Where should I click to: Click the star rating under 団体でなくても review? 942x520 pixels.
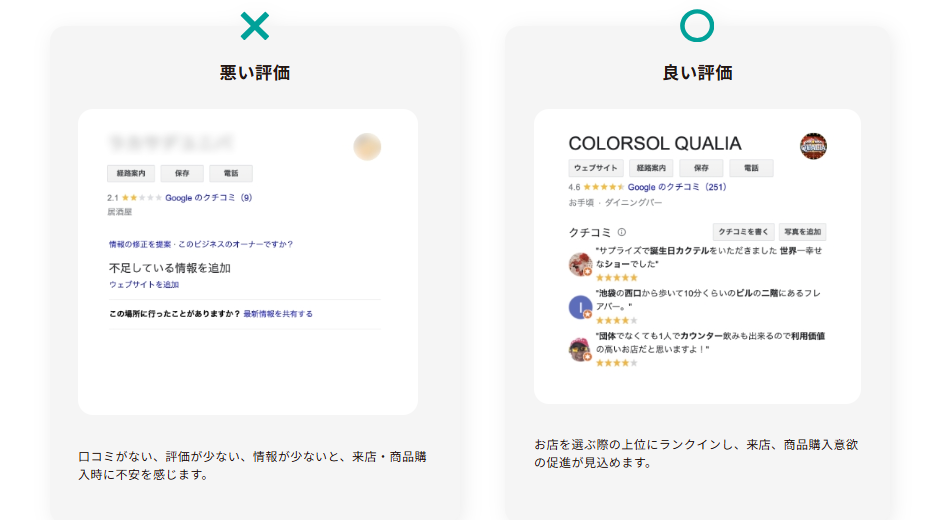click(616, 363)
